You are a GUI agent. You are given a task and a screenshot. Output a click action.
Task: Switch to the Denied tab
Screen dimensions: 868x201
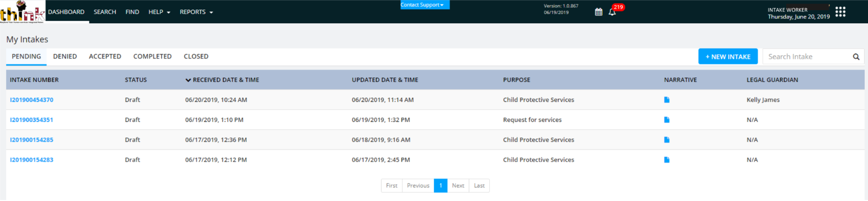pyautogui.click(x=65, y=57)
